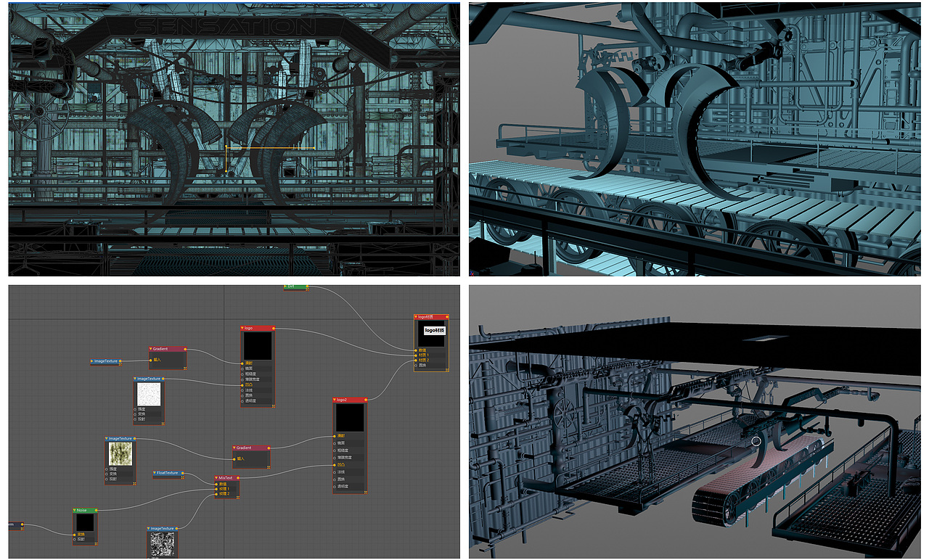Click the 材质 2 pin on logo材质 node
The width and height of the screenshot is (929, 560).
(x=416, y=361)
